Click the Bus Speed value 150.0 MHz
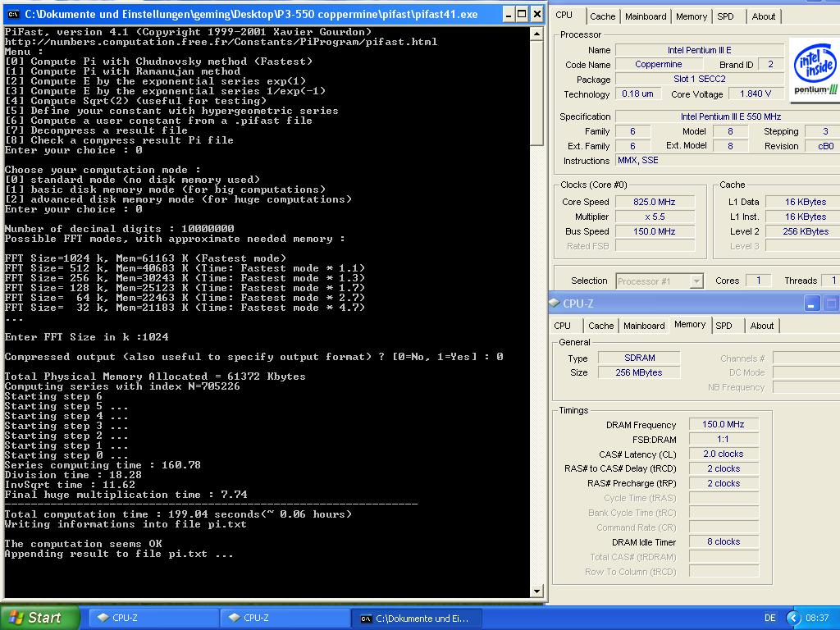This screenshot has height=630, width=840. [655, 231]
